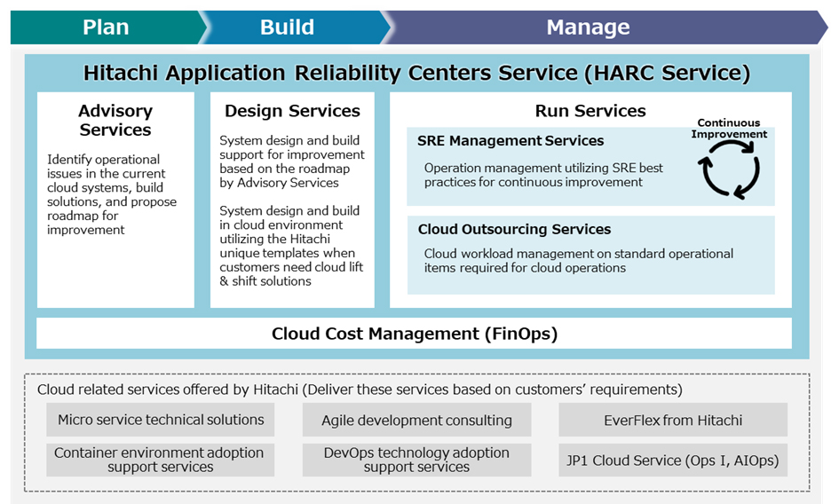Select DevOps technology adoption support services
839x504 pixels.
click(416, 460)
